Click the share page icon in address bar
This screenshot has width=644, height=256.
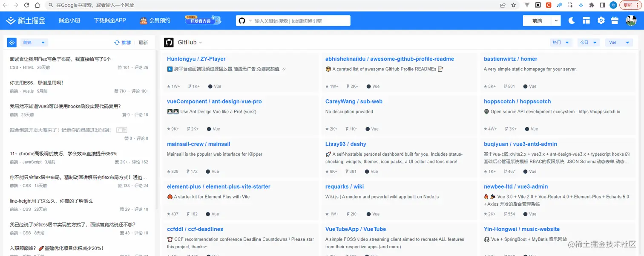click(x=503, y=5)
